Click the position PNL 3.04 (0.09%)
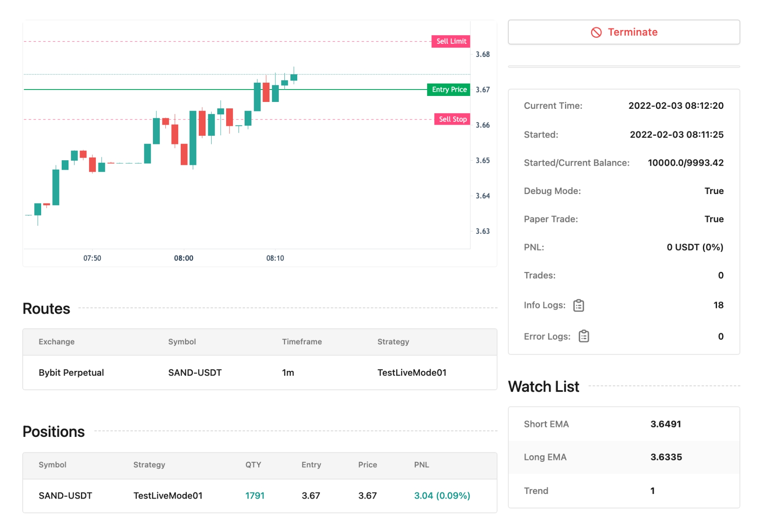The height and width of the screenshot is (532, 765). tap(442, 496)
